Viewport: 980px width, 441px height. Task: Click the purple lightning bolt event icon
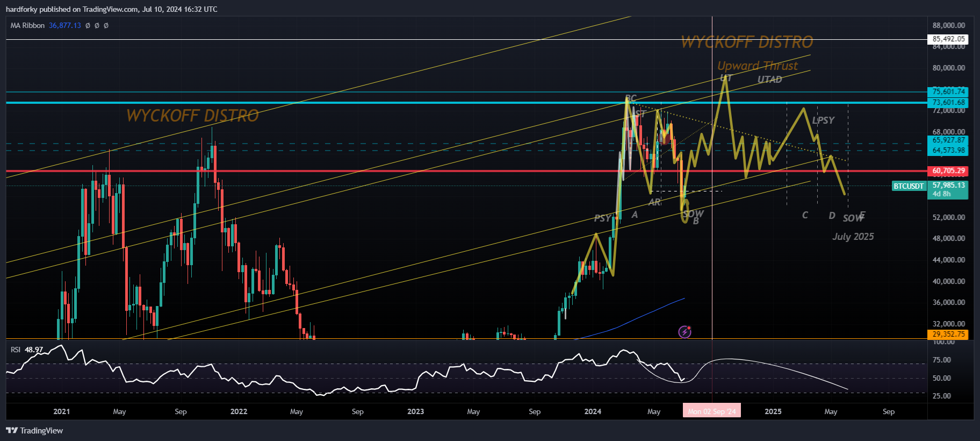[684, 332]
